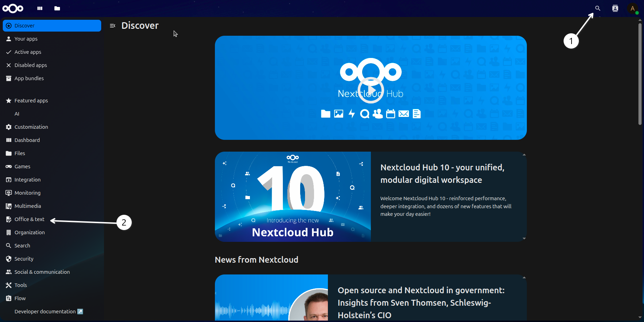Screen dimensions: 644x322
Task: Click the Integration icon in sidebar
Action: coord(9,180)
